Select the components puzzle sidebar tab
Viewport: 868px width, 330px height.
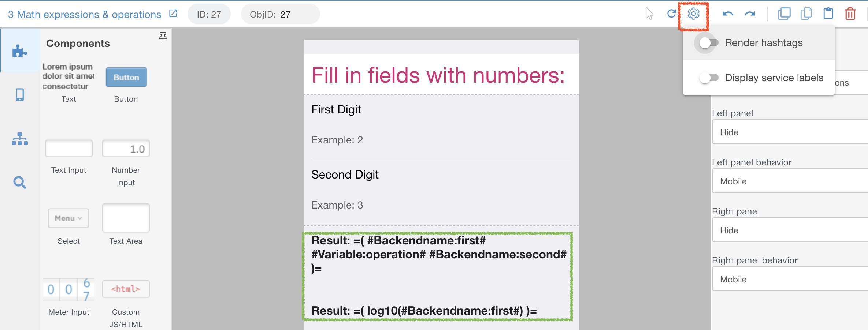pos(20,51)
